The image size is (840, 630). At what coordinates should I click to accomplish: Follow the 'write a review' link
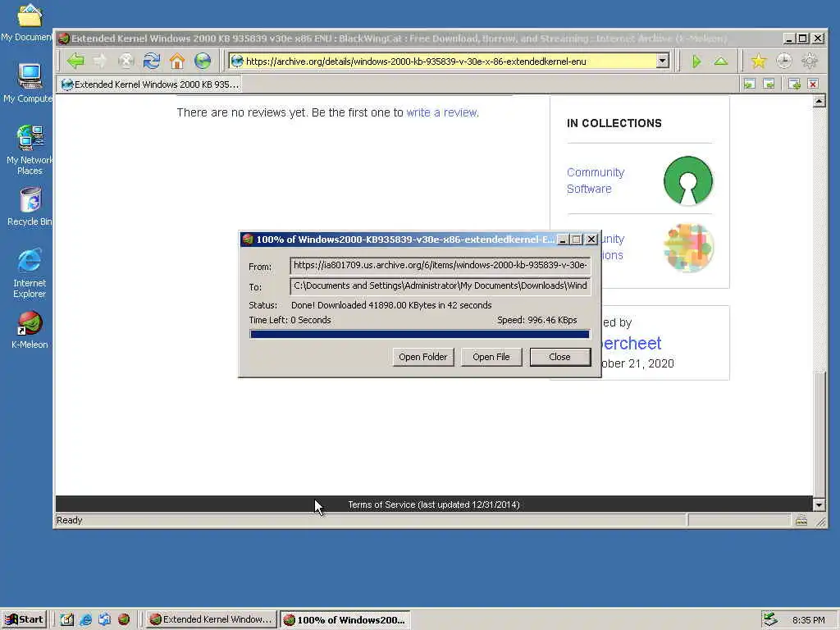tap(442, 112)
